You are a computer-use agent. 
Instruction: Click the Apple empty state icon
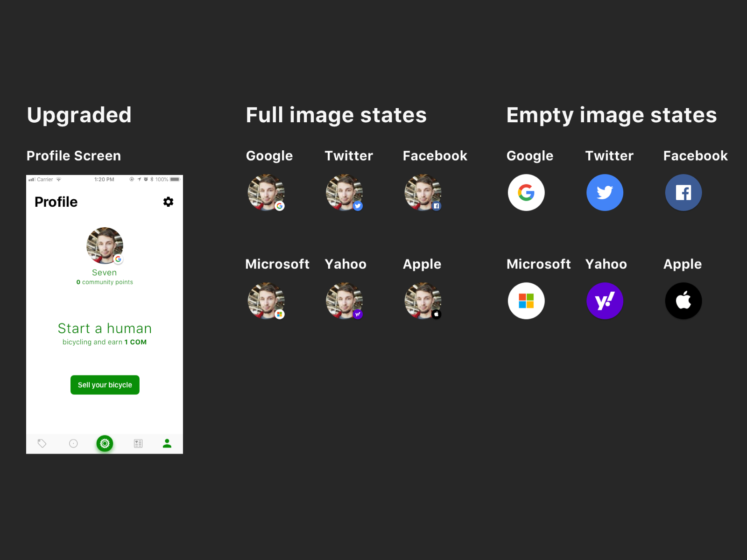coord(683,301)
